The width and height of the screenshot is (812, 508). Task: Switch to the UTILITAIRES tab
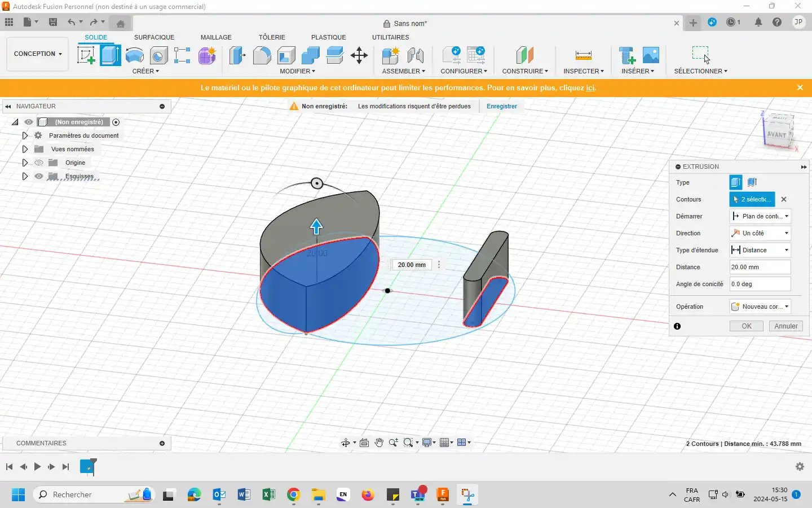[x=390, y=37]
